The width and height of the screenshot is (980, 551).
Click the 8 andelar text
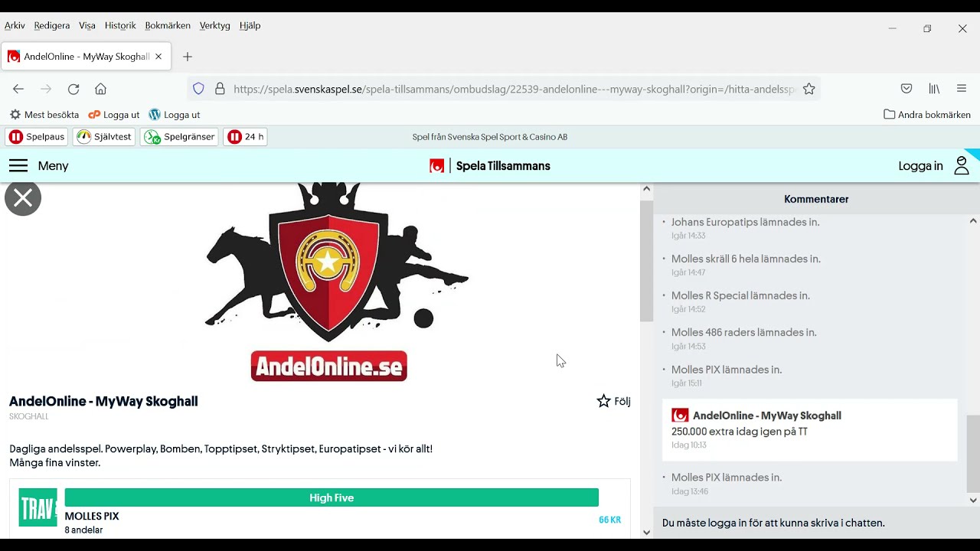click(x=83, y=530)
